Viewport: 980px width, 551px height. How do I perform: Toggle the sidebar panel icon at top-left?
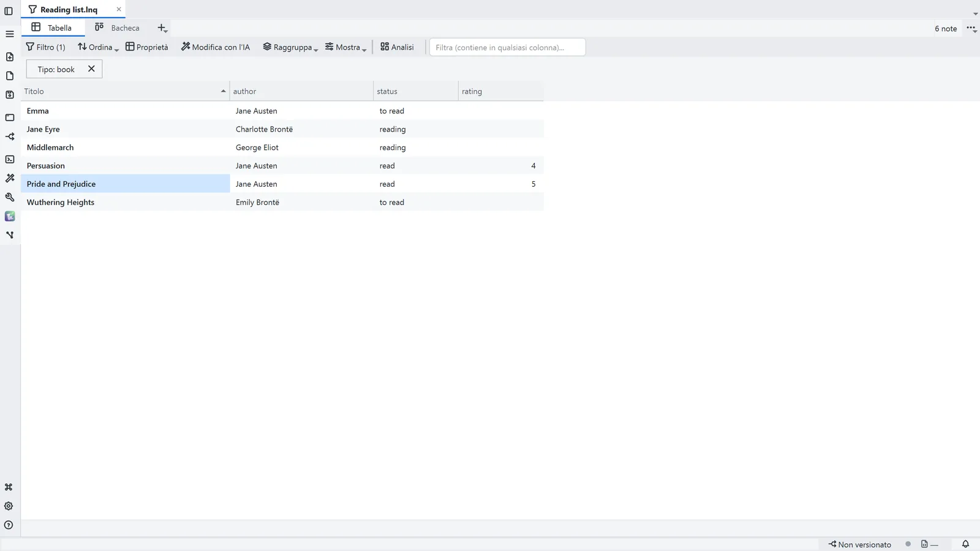pyautogui.click(x=9, y=11)
